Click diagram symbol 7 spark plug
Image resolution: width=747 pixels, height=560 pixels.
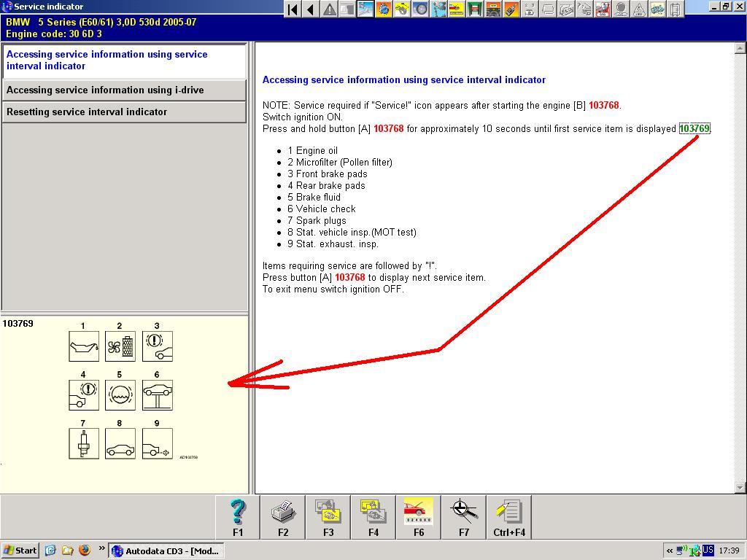[84, 443]
